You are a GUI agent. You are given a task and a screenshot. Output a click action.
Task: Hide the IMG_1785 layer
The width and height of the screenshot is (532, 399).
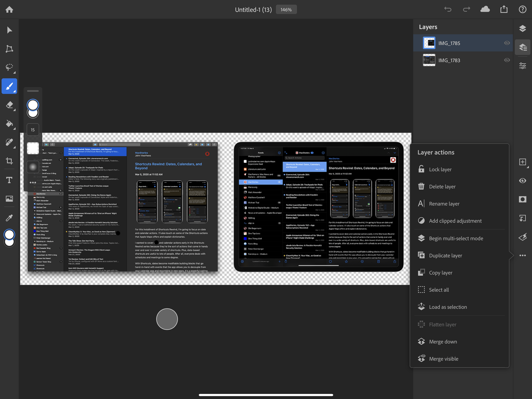coord(507,43)
